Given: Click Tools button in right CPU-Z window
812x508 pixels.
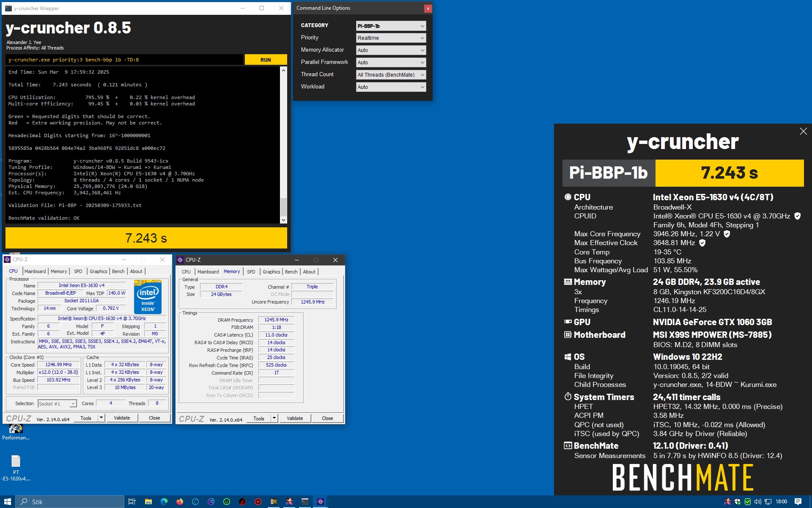Looking at the screenshot, I should click(259, 418).
